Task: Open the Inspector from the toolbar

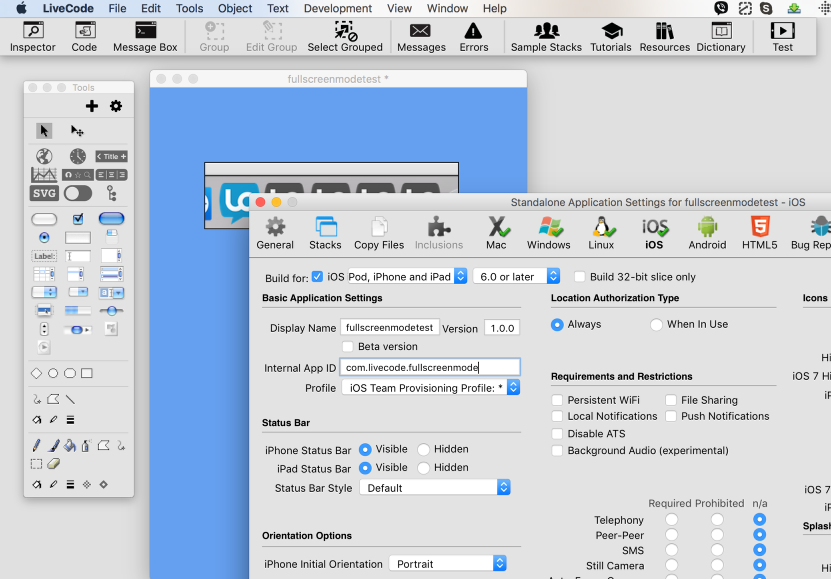Action: [33, 37]
